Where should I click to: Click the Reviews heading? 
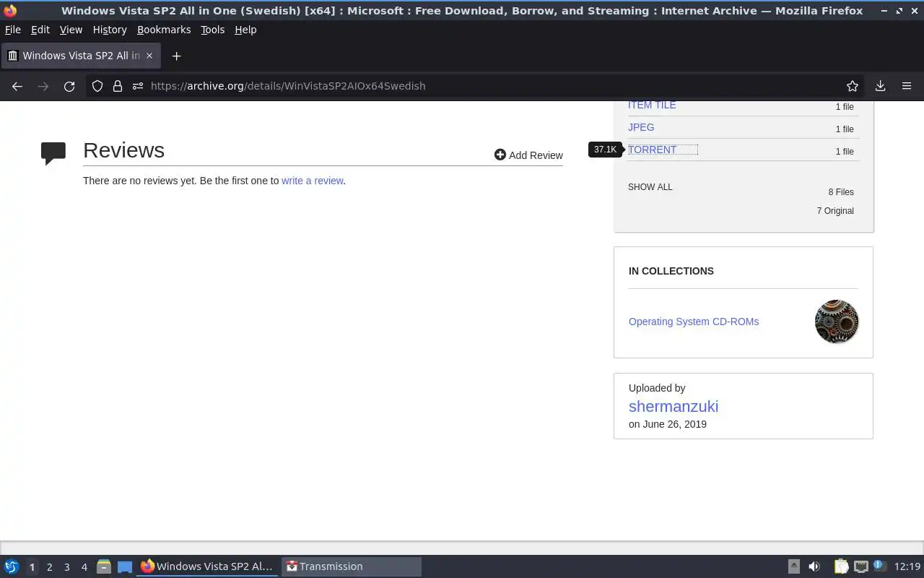tap(124, 150)
